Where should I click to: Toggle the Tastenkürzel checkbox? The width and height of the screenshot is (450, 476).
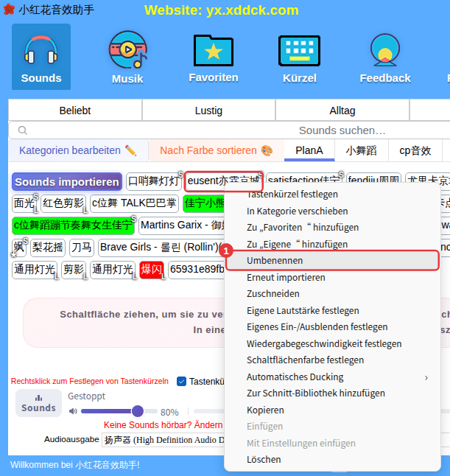click(181, 381)
